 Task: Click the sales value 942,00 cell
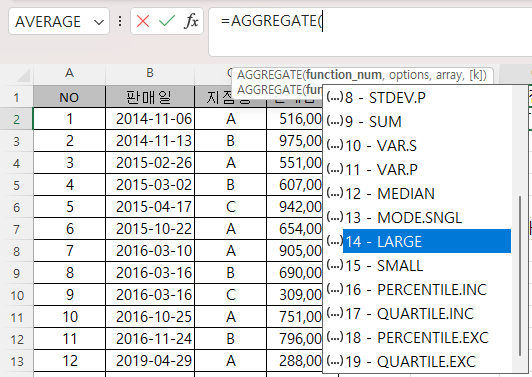coord(294,207)
